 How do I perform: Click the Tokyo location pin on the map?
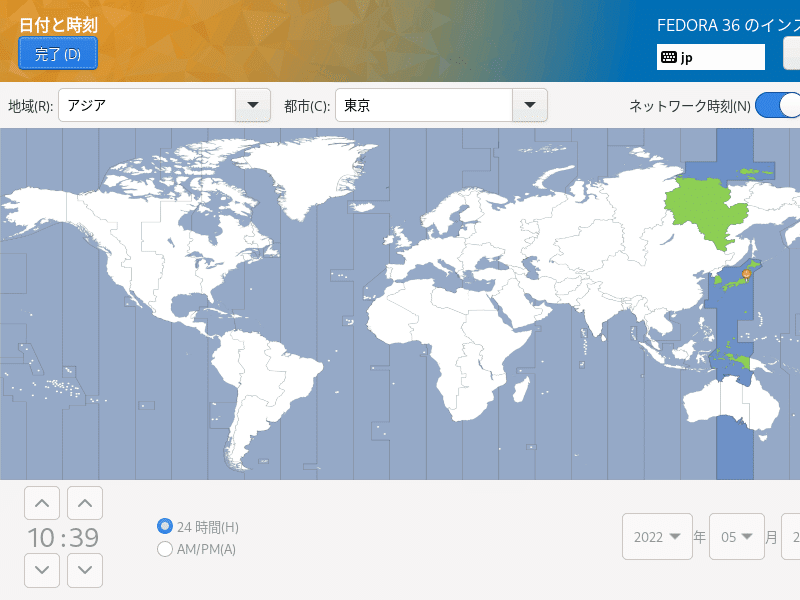pyautogui.click(x=746, y=275)
